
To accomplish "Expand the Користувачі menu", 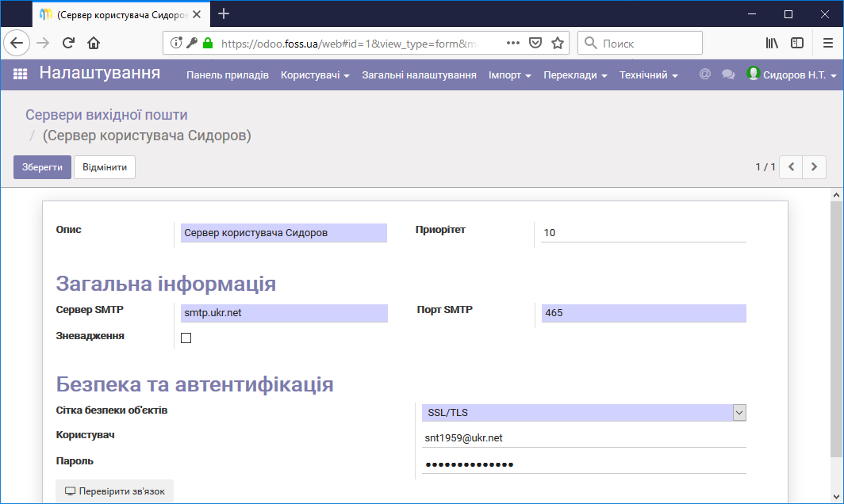I will tap(315, 74).
